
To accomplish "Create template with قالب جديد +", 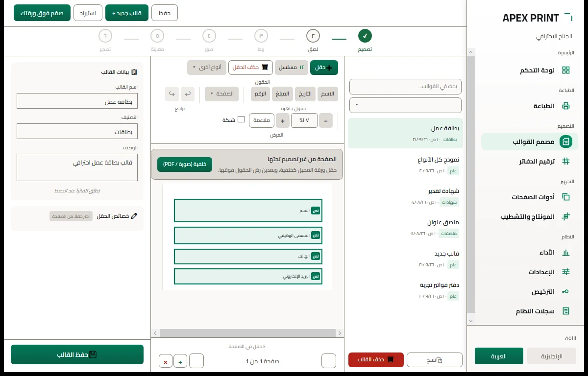I will (x=126, y=13).
